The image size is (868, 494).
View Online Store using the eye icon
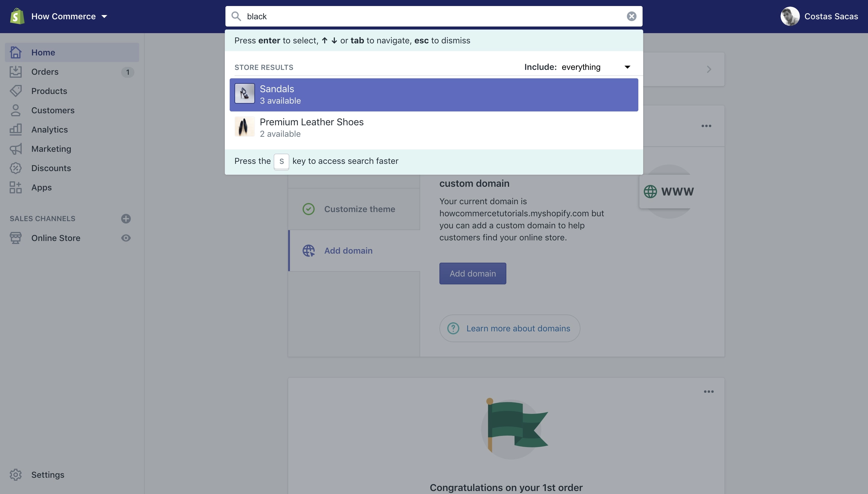(x=126, y=238)
